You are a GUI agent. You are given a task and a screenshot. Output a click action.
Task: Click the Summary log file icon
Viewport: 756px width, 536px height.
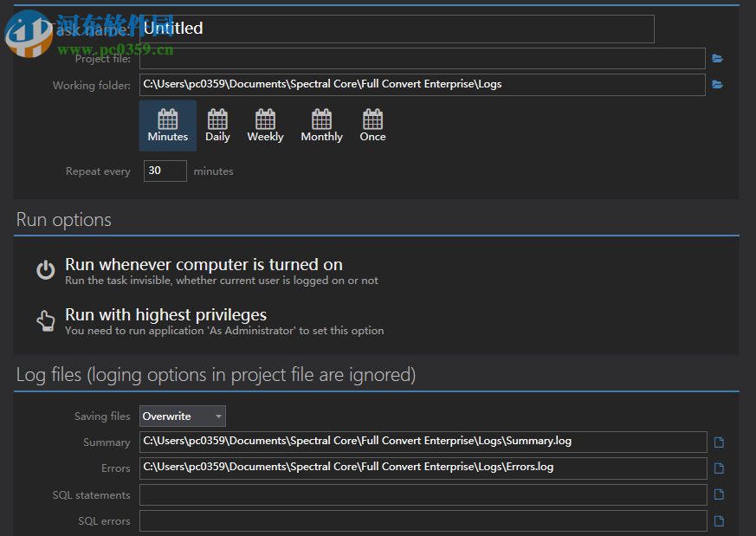click(719, 442)
